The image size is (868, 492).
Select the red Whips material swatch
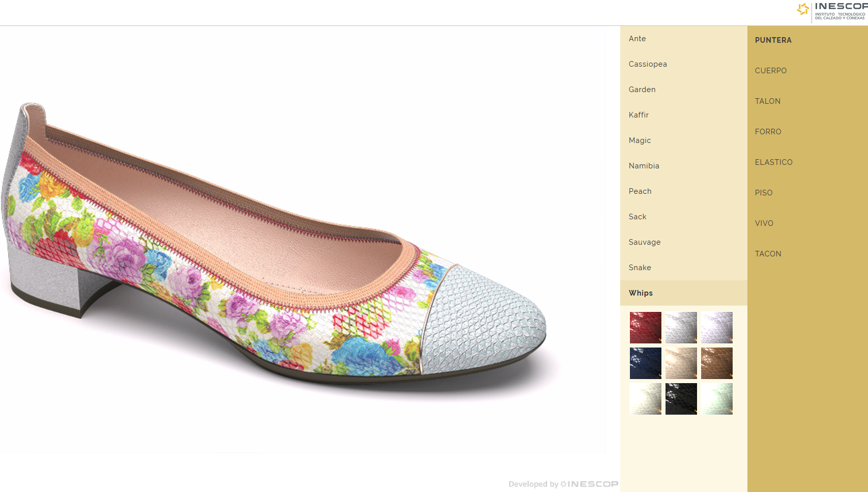(645, 328)
